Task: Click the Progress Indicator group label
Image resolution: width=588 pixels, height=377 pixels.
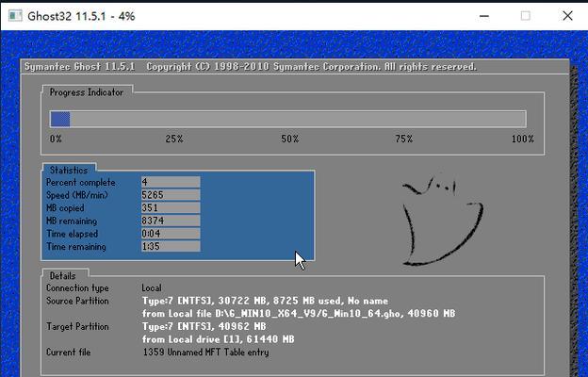Action: pyautogui.click(x=87, y=92)
